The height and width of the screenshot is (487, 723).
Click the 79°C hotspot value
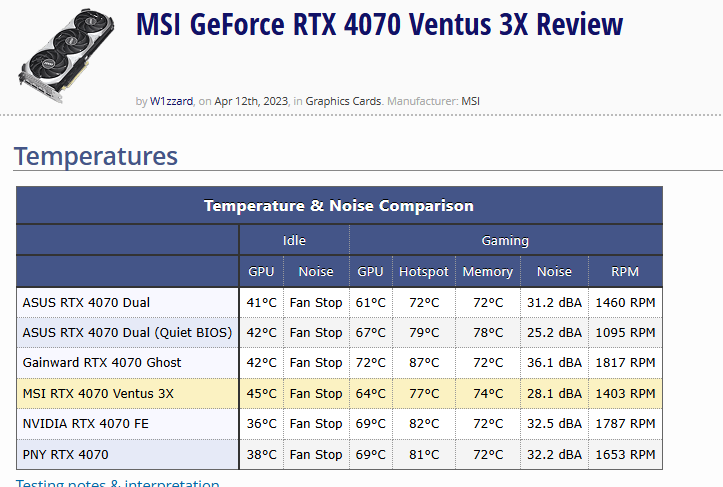click(x=424, y=333)
